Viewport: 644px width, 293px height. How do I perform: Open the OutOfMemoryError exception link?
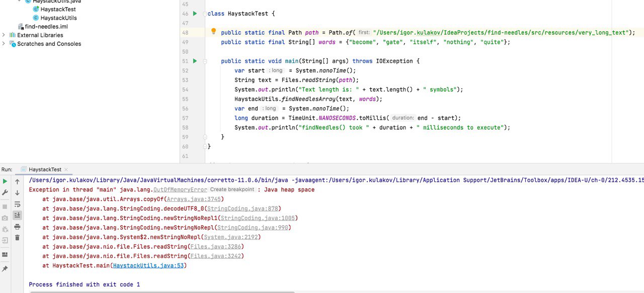tap(180, 190)
